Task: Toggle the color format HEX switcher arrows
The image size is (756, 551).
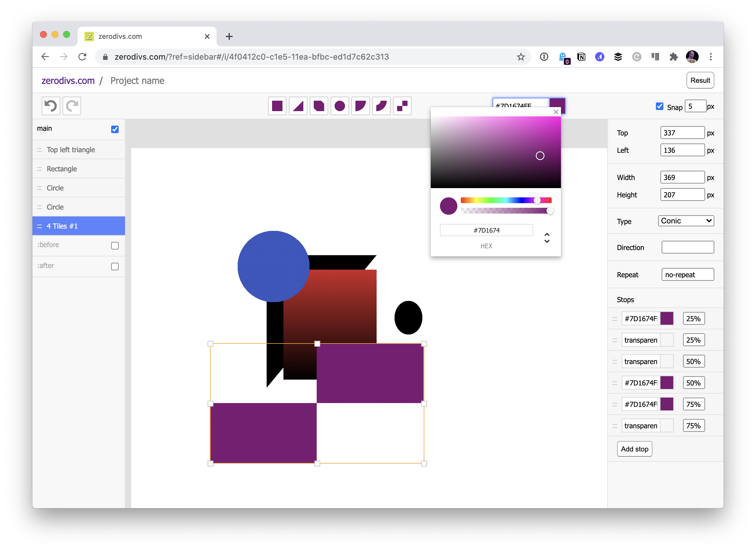Action: tap(547, 238)
